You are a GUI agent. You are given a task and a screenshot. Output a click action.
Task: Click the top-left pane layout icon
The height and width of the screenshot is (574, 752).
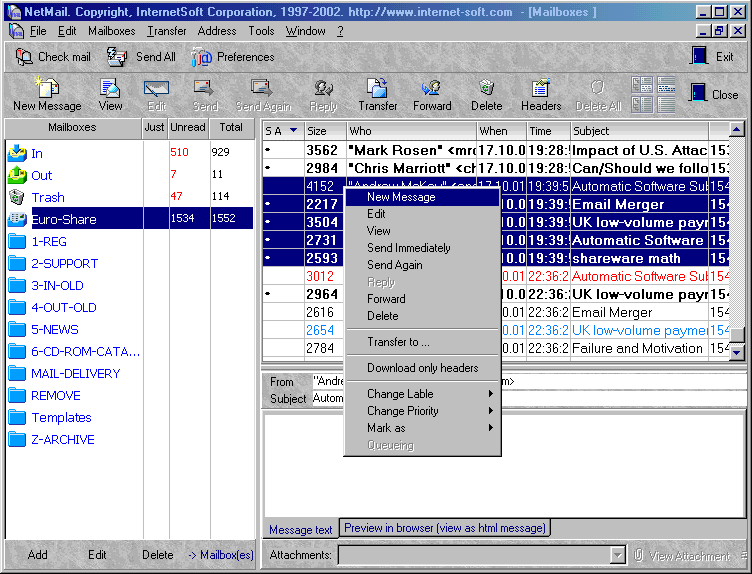click(642, 85)
